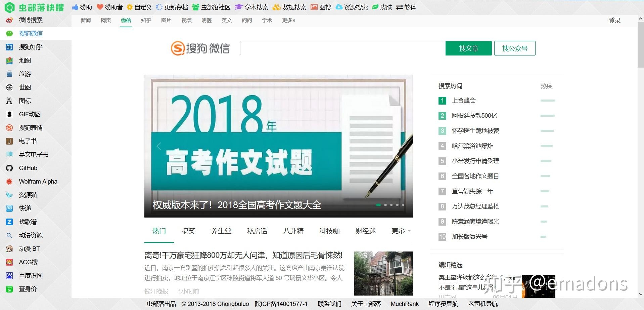
Task: Select the second carousel indicator dot
Action: (385, 205)
